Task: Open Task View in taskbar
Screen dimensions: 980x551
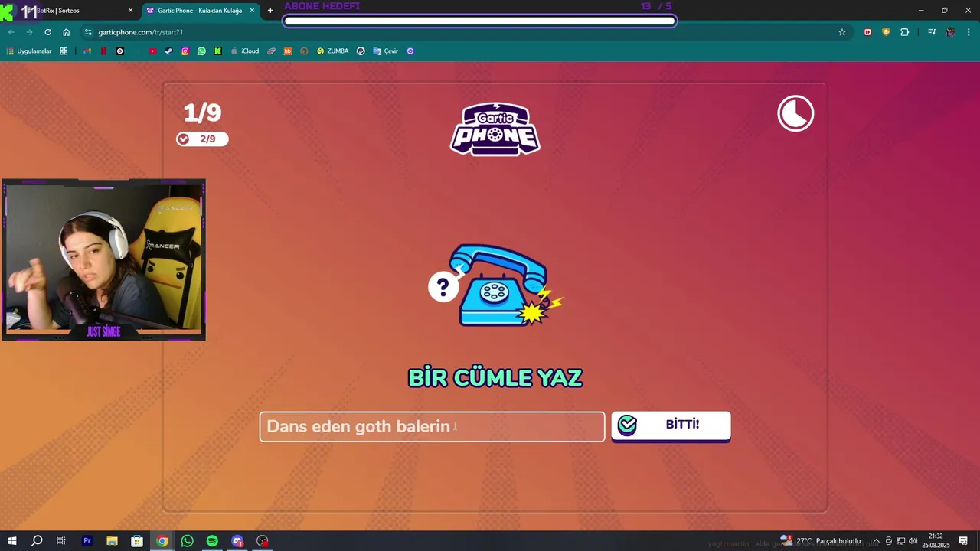Action: [61, 541]
